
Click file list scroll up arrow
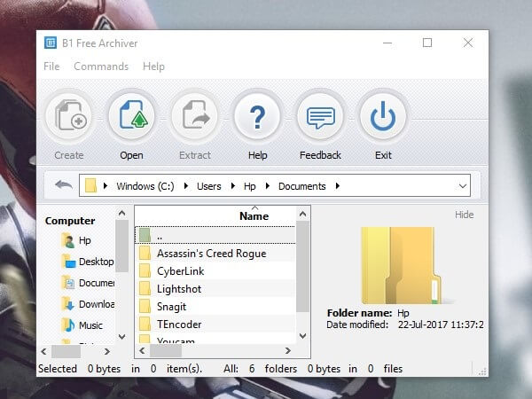302,214
